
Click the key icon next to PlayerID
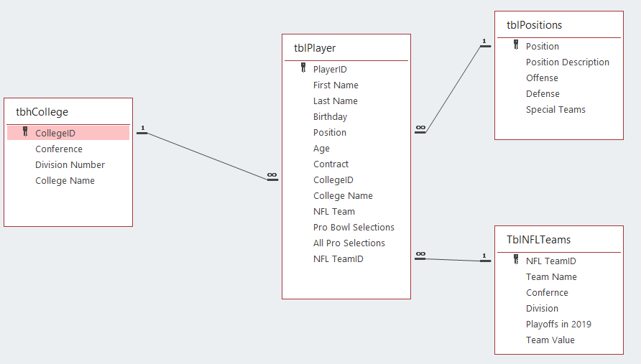pyautogui.click(x=303, y=67)
